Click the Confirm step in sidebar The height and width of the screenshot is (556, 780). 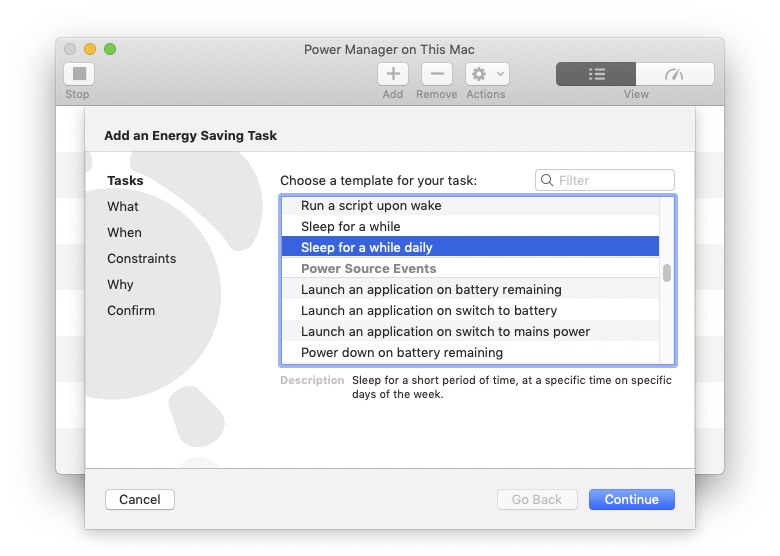pyautogui.click(x=131, y=310)
